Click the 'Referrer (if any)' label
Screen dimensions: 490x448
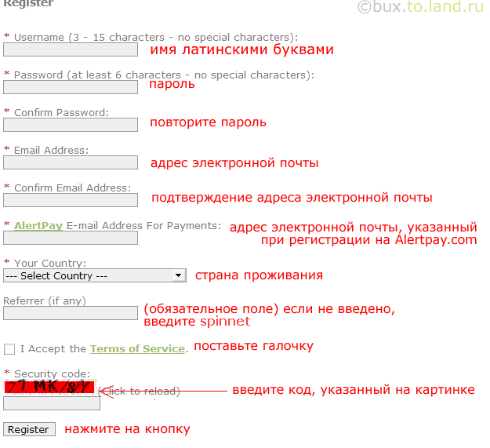point(45,300)
